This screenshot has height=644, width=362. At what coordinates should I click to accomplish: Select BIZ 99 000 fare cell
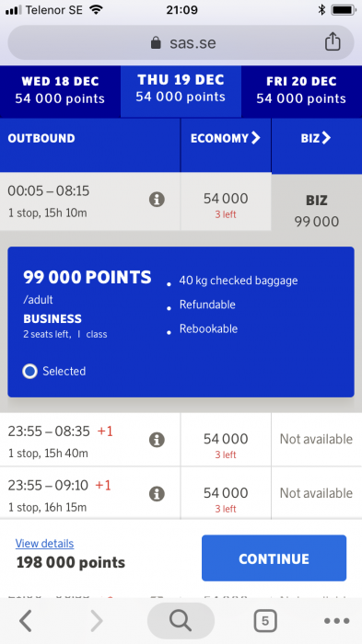click(x=316, y=211)
